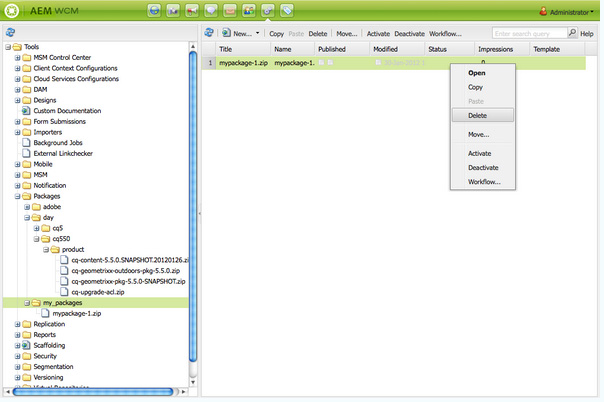
Task: Click the AEM logo in the header
Action: click(x=12, y=10)
